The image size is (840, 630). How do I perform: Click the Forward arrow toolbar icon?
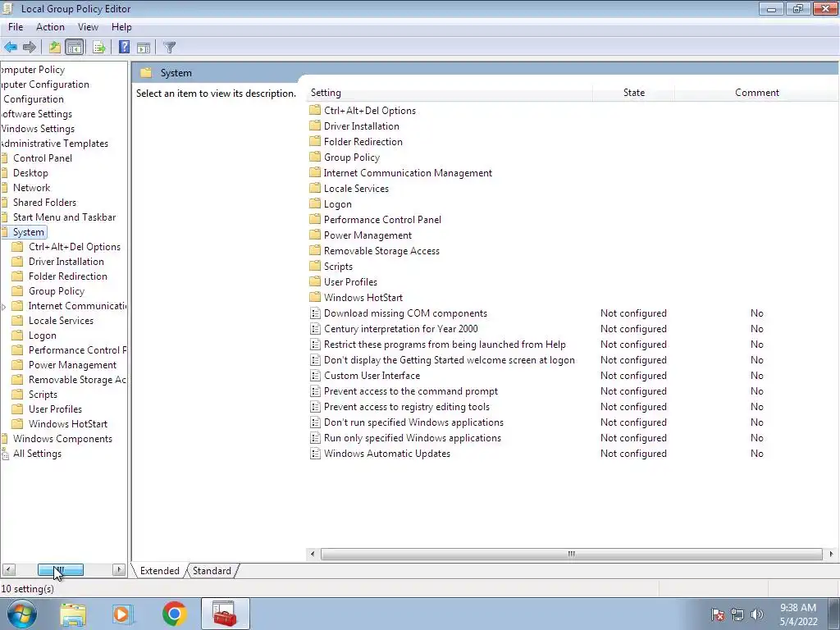pos(30,47)
